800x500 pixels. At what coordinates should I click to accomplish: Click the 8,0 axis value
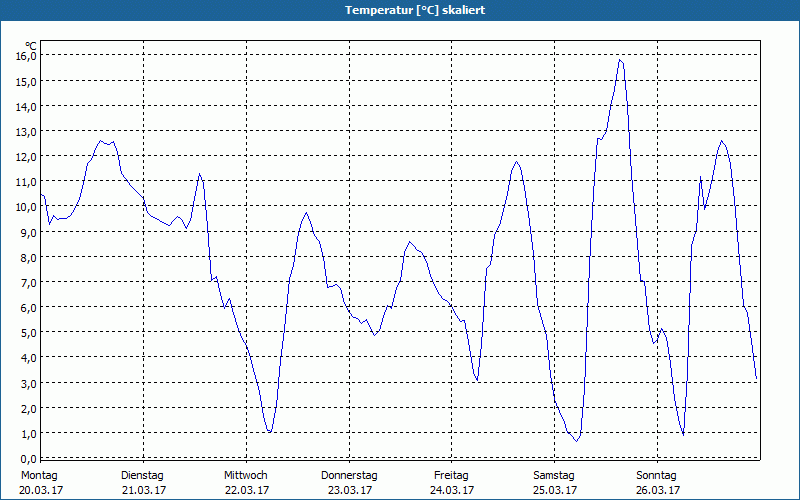coord(29,258)
